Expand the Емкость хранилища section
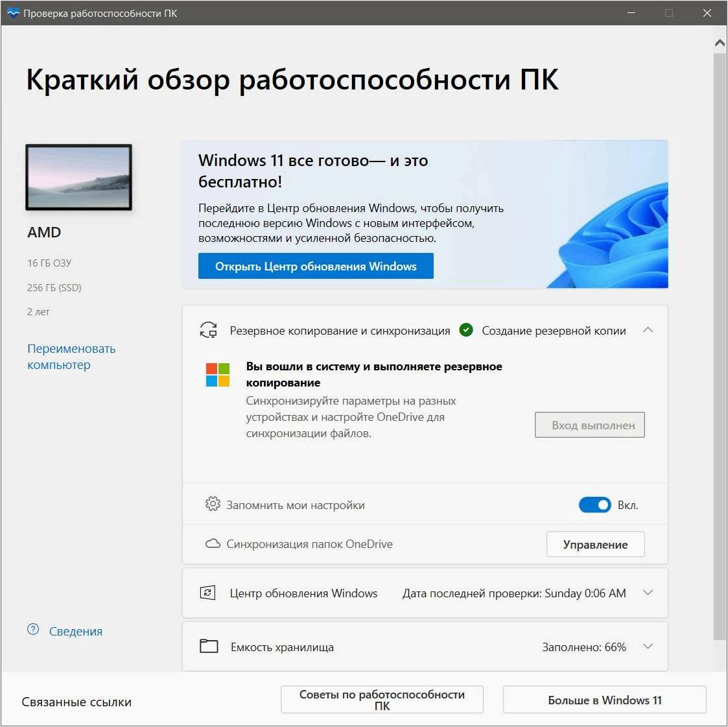This screenshot has height=727, width=728. click(x=648, y=647)
